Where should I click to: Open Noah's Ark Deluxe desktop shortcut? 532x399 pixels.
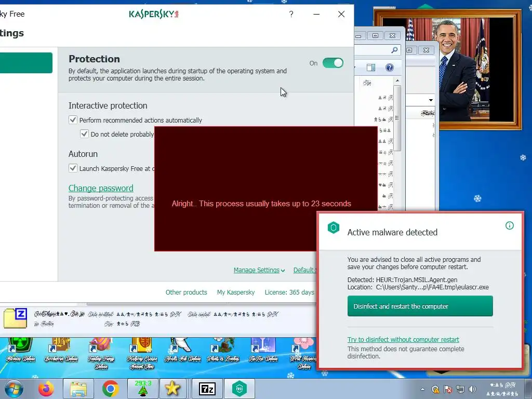(182, 351)
